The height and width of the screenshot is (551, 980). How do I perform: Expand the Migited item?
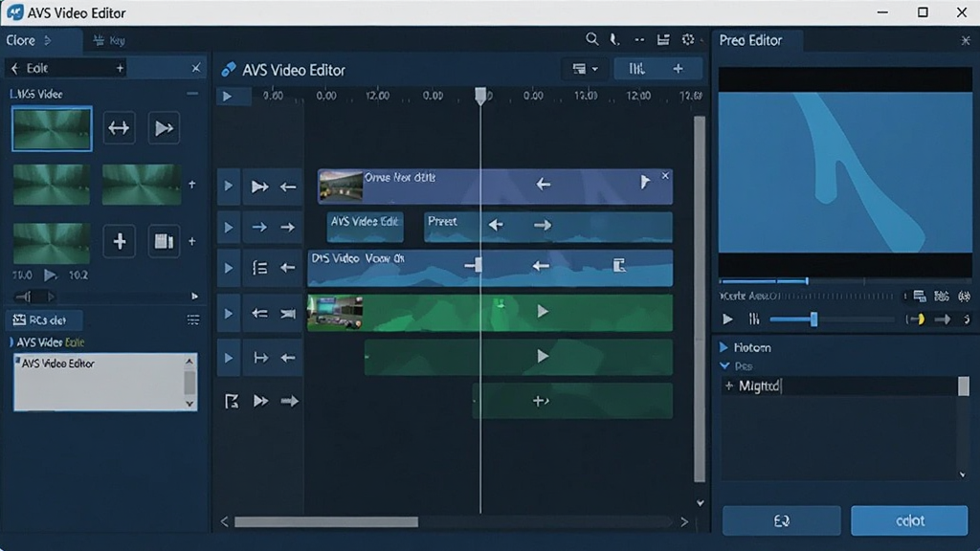[728, 386]
